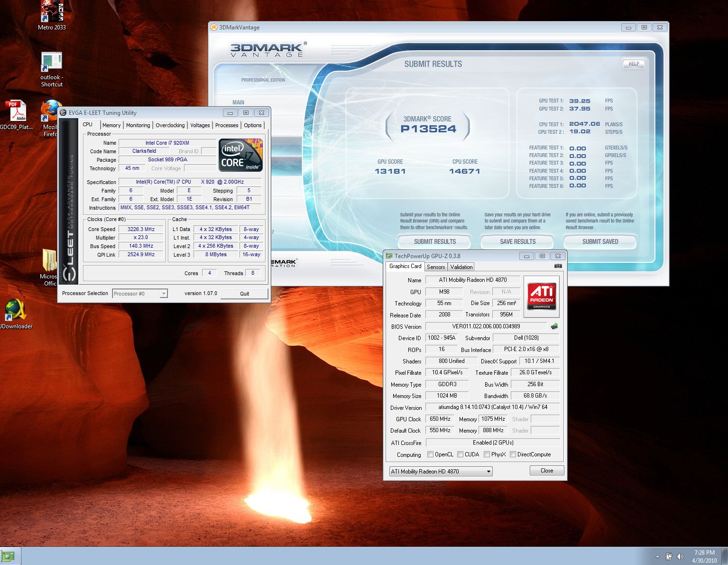Image resolution: width=728 pixels, height=565 pixels.
Task: Click the 3DMarkVantage title bar icon
Action: [214, 28]
